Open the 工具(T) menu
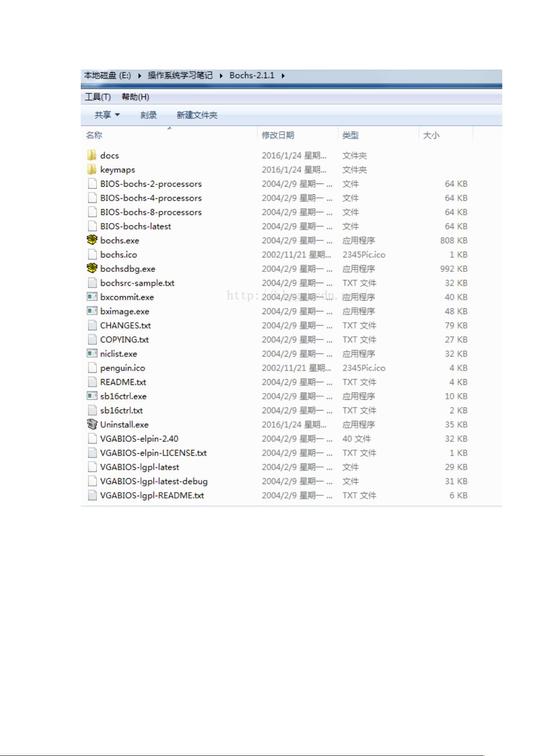The image size is (535, 756). [x=98, y=97]
